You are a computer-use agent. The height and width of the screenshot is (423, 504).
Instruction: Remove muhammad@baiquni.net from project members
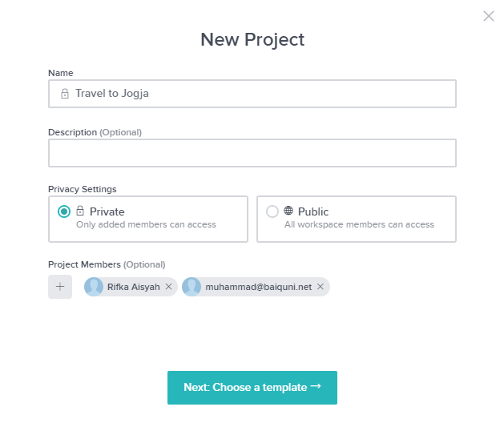pos(321,287)
